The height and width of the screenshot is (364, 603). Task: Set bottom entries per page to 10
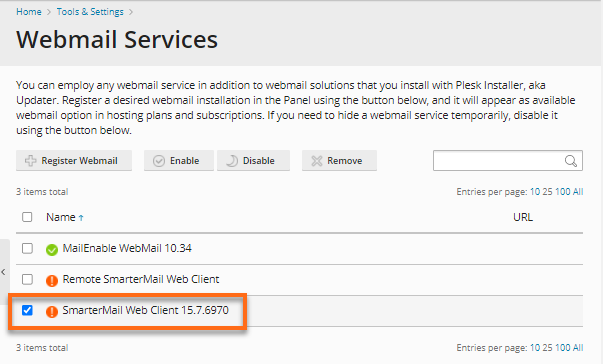point(535,347)
